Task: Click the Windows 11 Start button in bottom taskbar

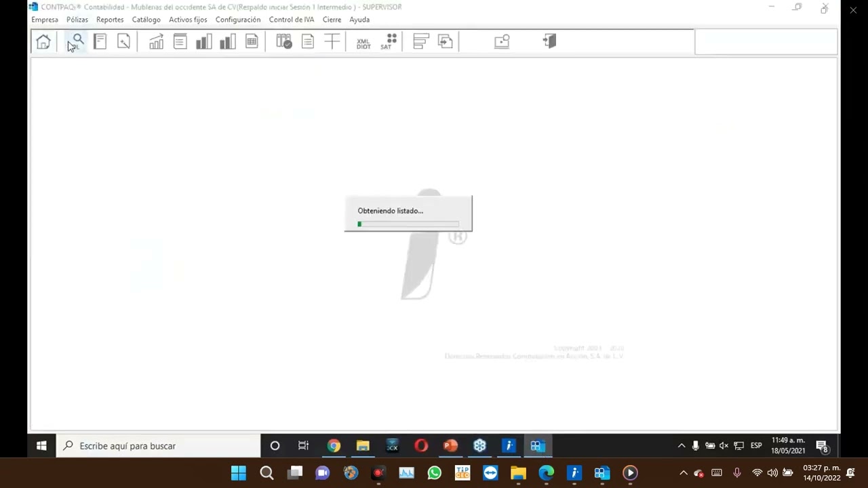Action: (238, 473)
